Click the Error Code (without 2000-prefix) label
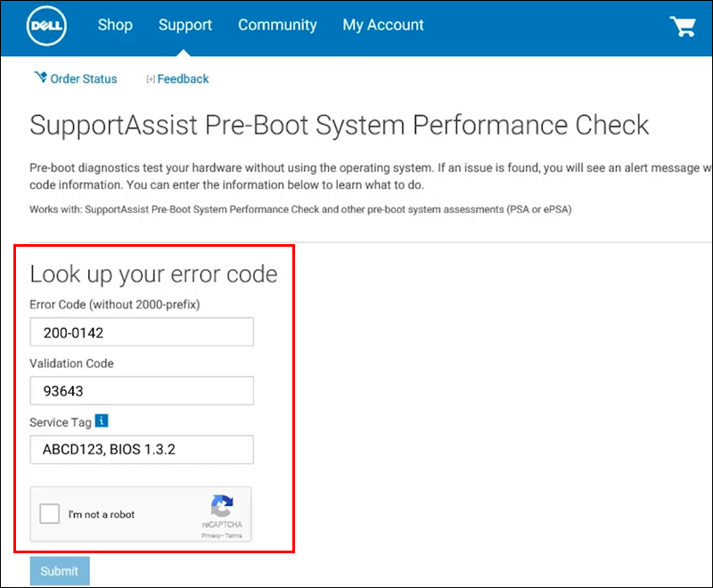 point(115,305)
